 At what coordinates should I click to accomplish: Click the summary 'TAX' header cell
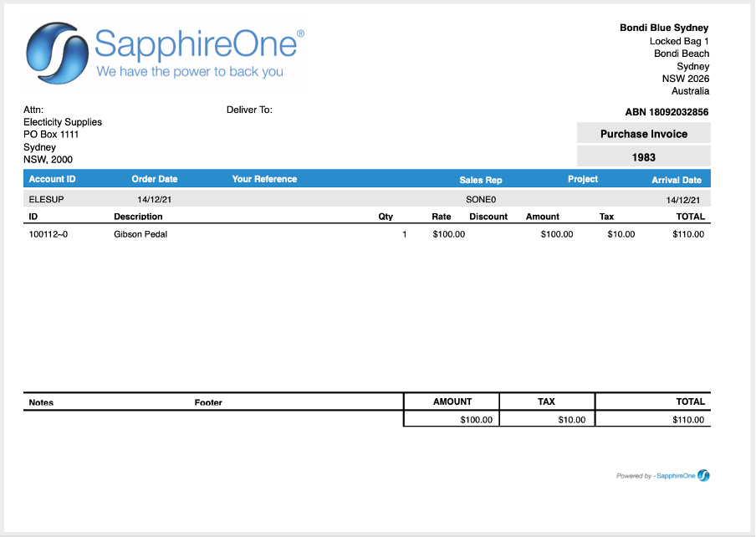tap(547, 401)
